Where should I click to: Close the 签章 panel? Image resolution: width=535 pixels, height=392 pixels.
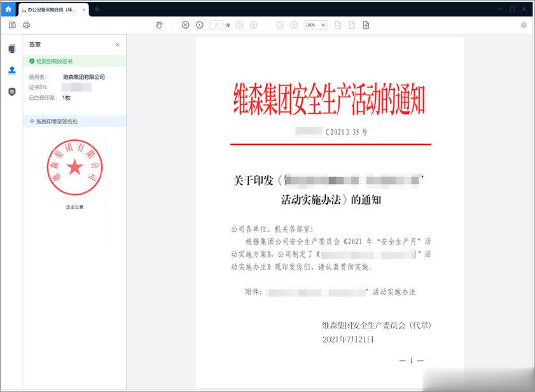coord(118,45)
